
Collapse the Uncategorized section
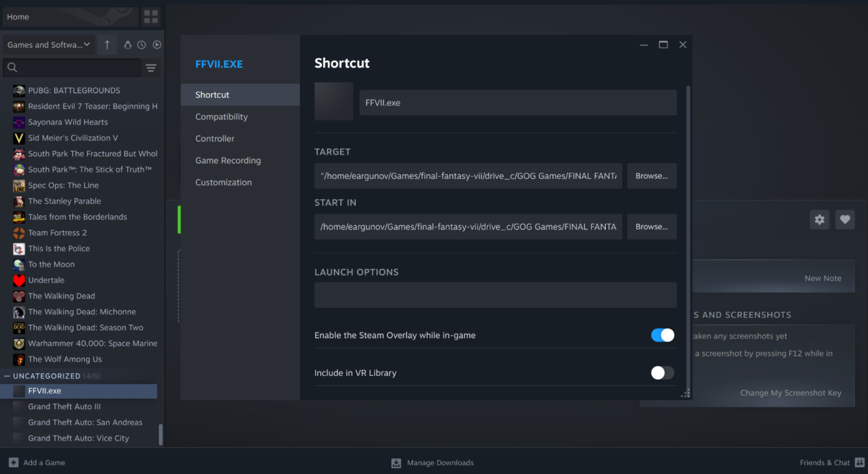coord(7,376)
